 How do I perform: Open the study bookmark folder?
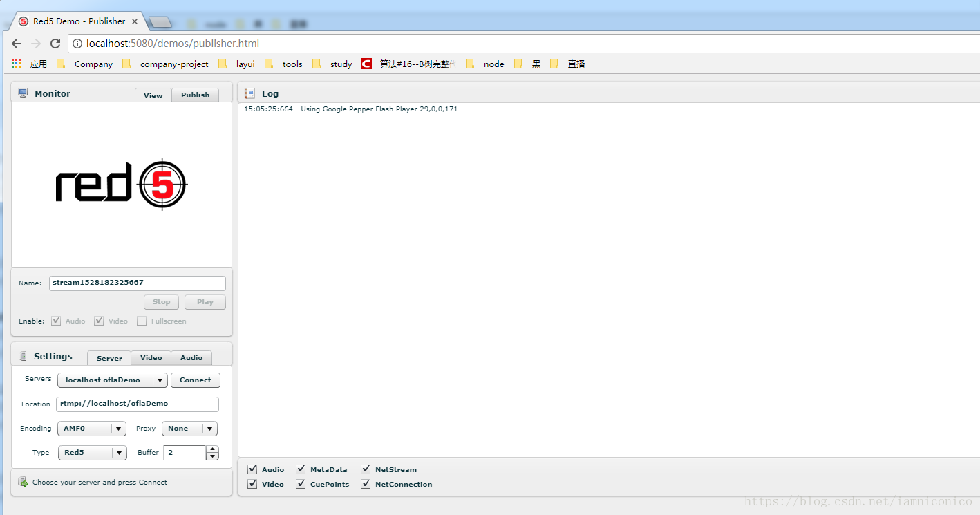[x=332, y=64]
